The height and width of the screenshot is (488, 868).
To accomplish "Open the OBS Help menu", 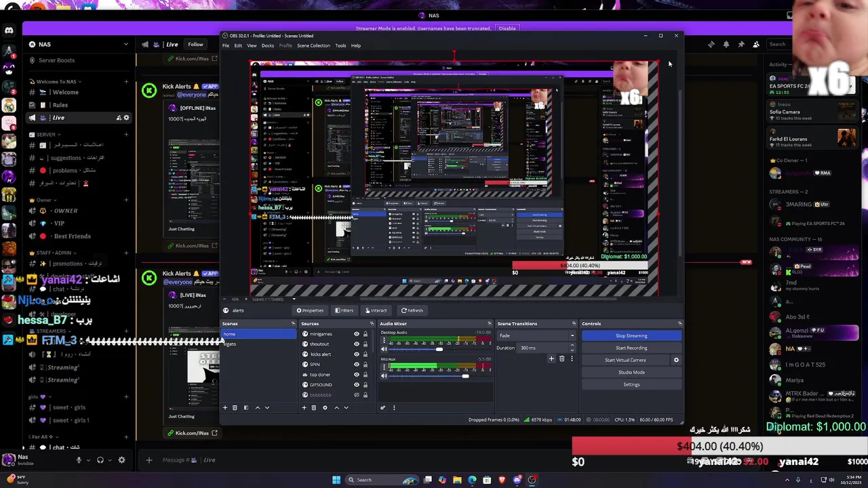I will 356,45.
